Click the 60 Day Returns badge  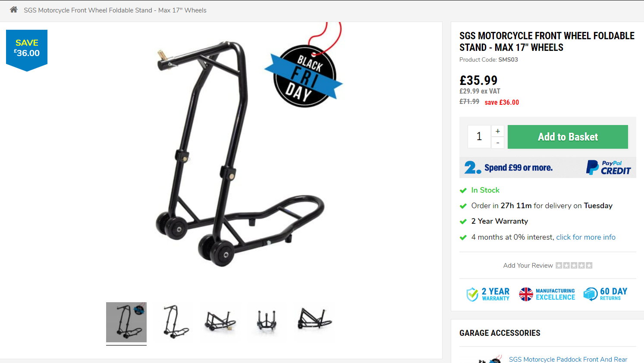605,294
